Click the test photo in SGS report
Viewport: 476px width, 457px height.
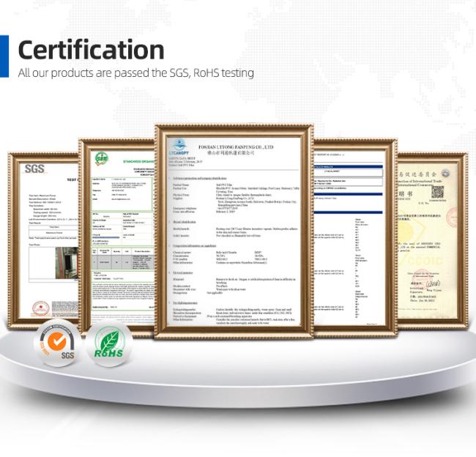pos(67,263)
